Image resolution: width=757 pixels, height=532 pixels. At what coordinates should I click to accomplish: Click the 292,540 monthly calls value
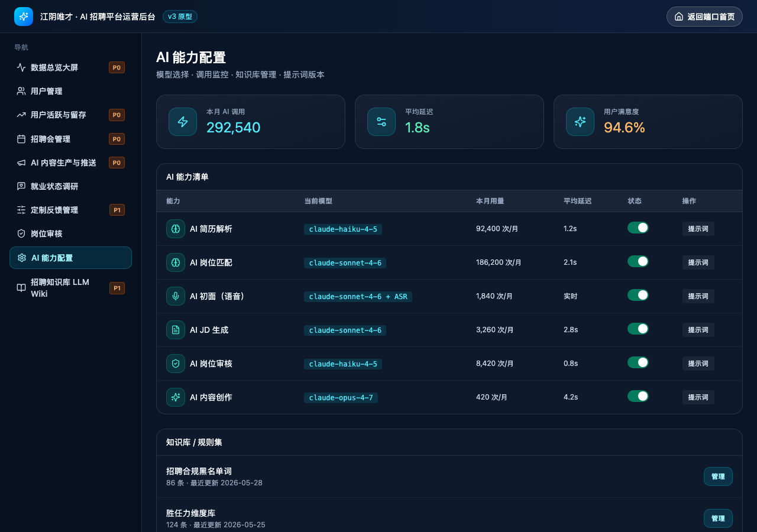pos(233,127)
